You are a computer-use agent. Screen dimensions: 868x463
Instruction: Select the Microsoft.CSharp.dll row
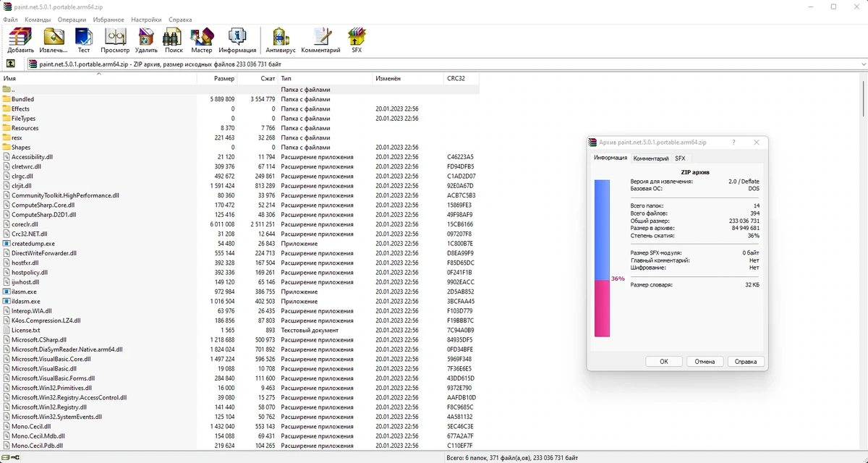(x=239, y=339)
